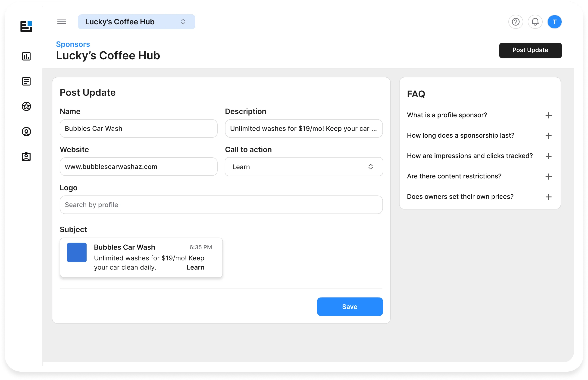
Task: Open the help question mark icon
Action: 516,22
